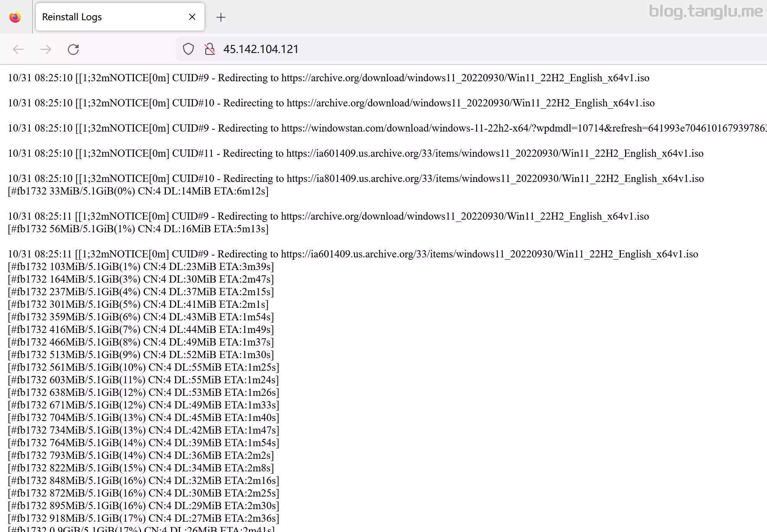Screen dimensions: 767x532
Task: Click the CUID#11 ia601409 redirect log entry
Action: click(355, 153)
